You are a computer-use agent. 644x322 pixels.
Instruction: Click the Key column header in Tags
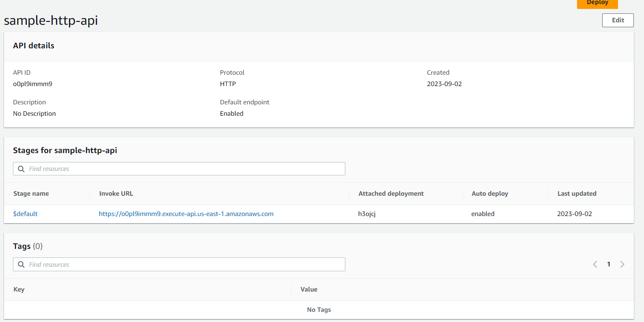(x=19, y=290)
